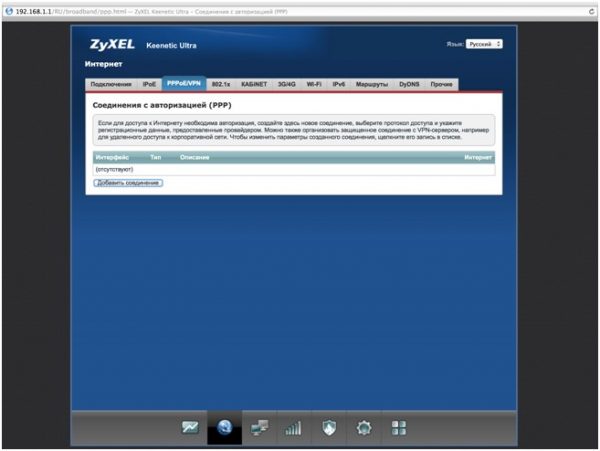
Task: Switch to the IPoE tab
Action: coord(149,84)
